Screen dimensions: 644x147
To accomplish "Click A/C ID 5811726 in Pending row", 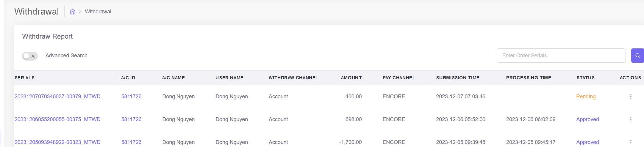I will [131, 97].
